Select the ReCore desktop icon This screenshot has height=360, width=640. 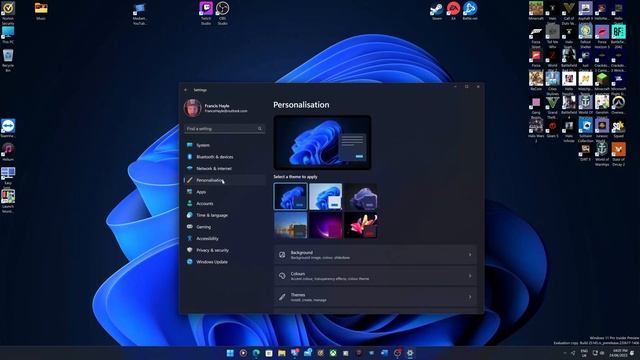pos(536,82)
